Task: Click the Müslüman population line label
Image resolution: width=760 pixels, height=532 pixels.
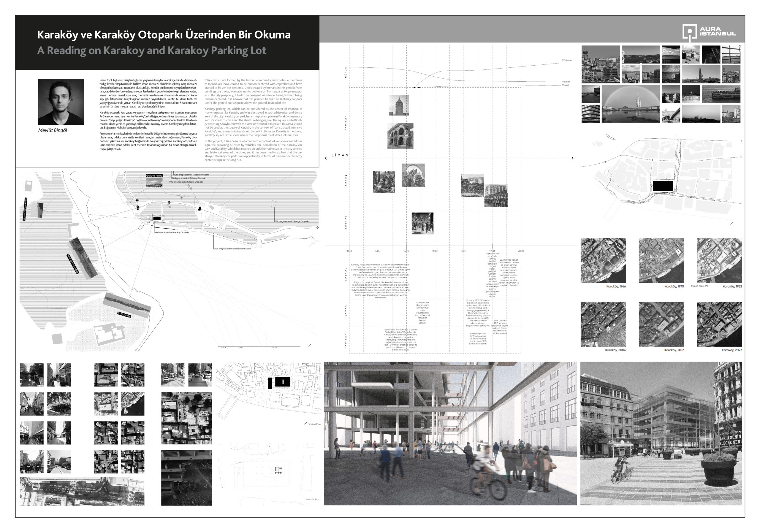Action: pos(567,60)
